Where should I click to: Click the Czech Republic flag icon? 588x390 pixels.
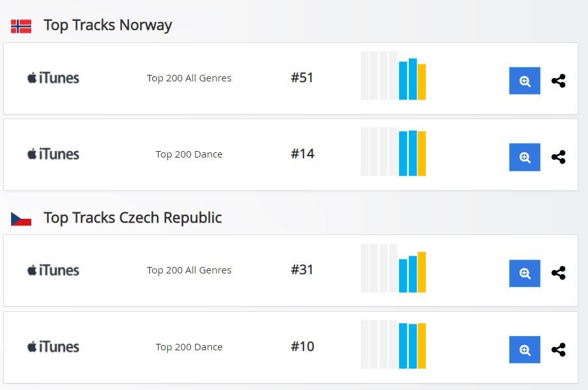coord(21,219)
